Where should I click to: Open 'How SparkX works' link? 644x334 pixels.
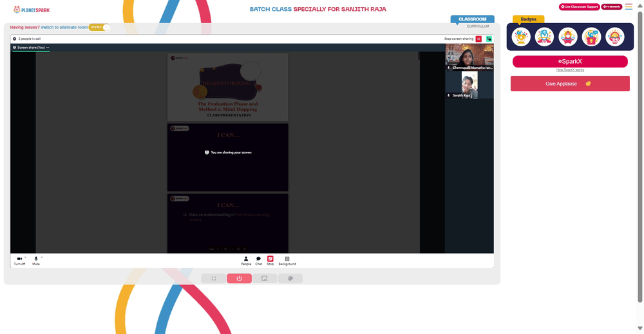tap(570, 70)
